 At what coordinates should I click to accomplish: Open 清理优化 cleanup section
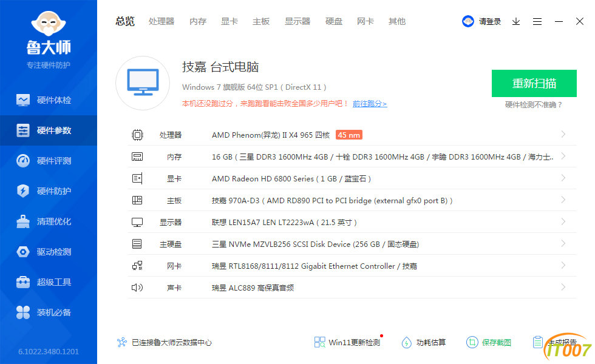coord(49,221)
